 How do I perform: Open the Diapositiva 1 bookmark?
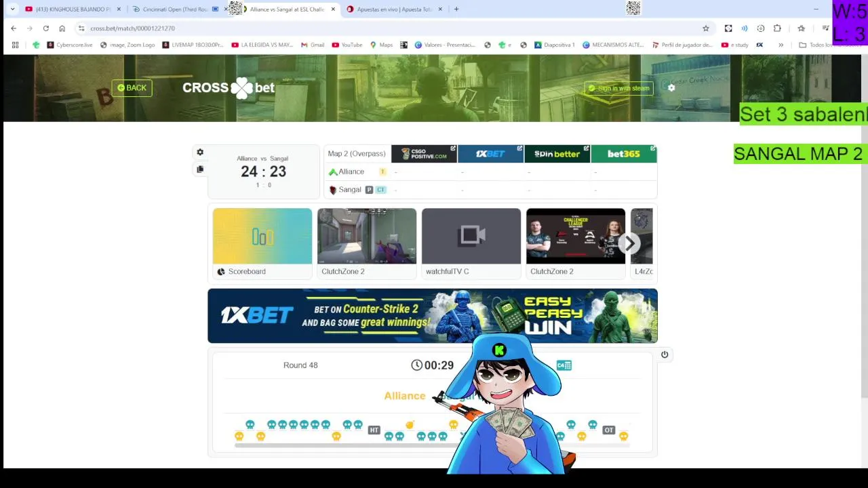pyautogui.click(x=555, y=45)
